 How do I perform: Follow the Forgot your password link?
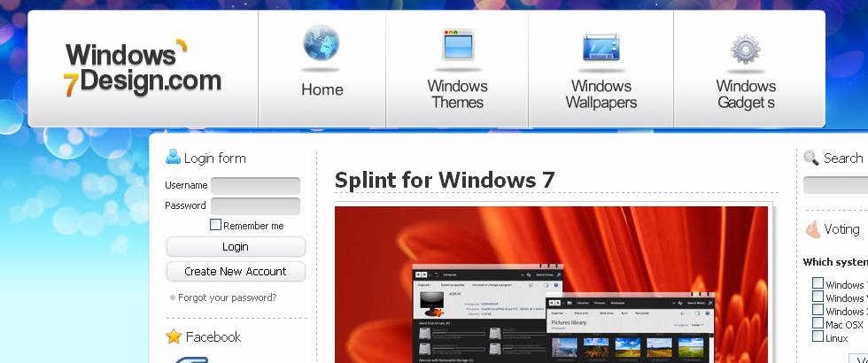[x=227, y=297]
